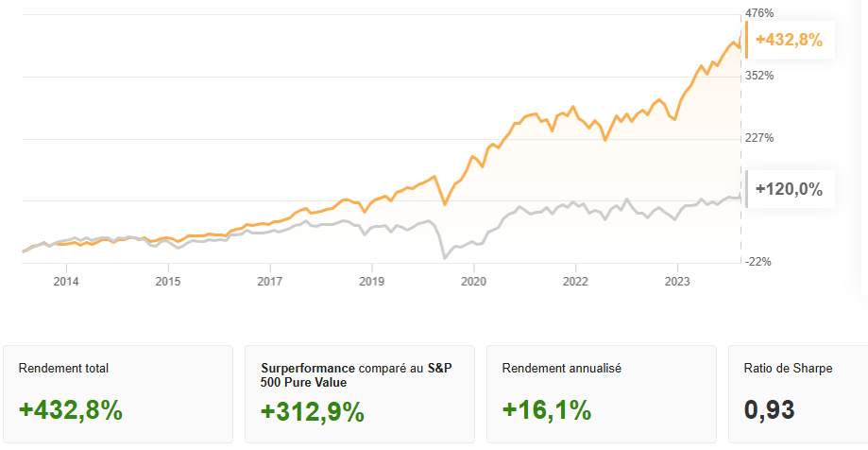Click the Surperformance S&P 500 Pure Value heading
The height and width of the screenshot is (450, 868).
(356, 375)
